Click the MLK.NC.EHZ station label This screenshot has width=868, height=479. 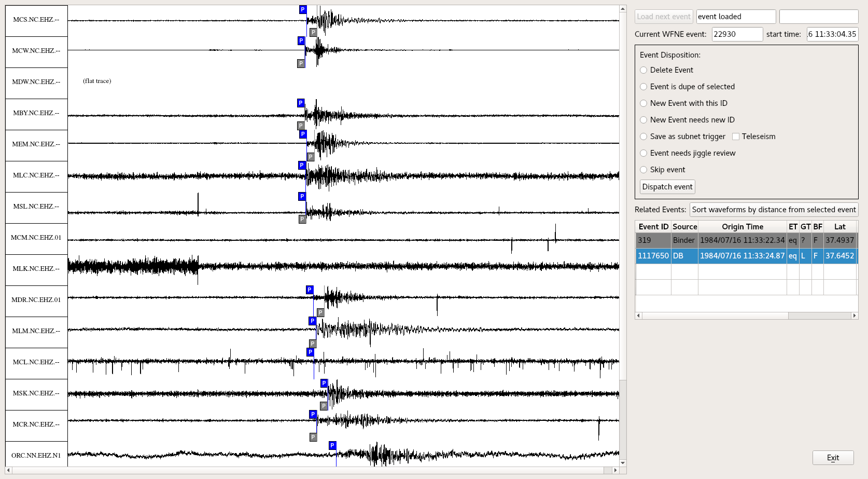(x=36, y=269)
